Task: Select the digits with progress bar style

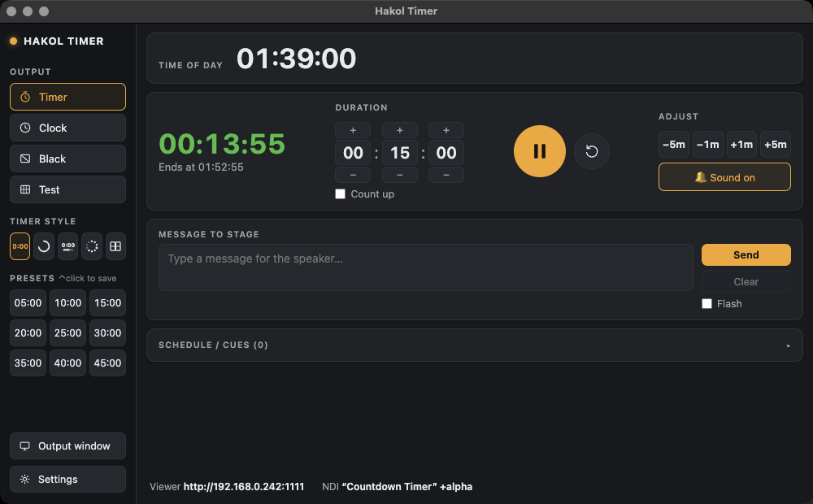Action: coord(68,246)
